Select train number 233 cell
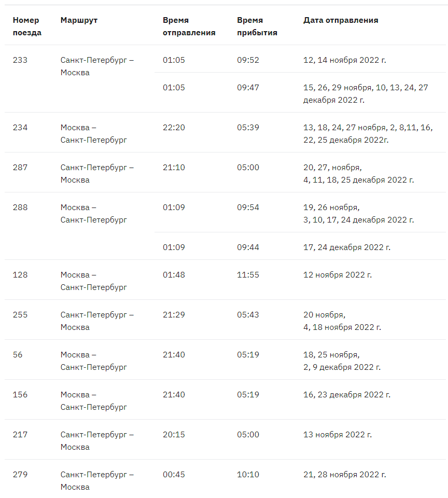448x498 pixels. pyautogui.click(x=20, y=60)
